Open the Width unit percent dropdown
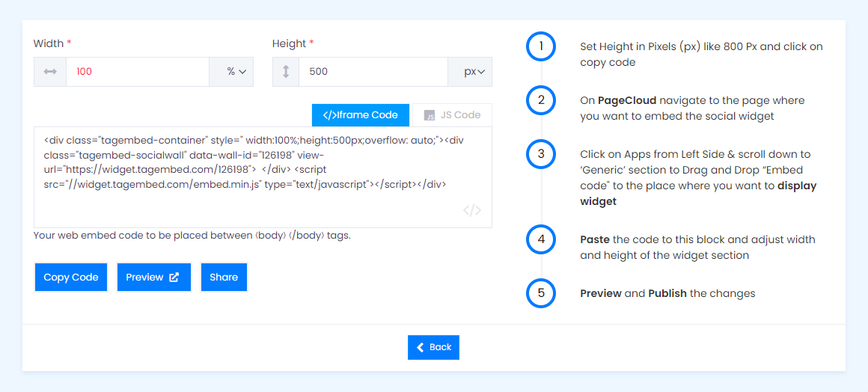The image size is (868, 392). pos(231,72)
